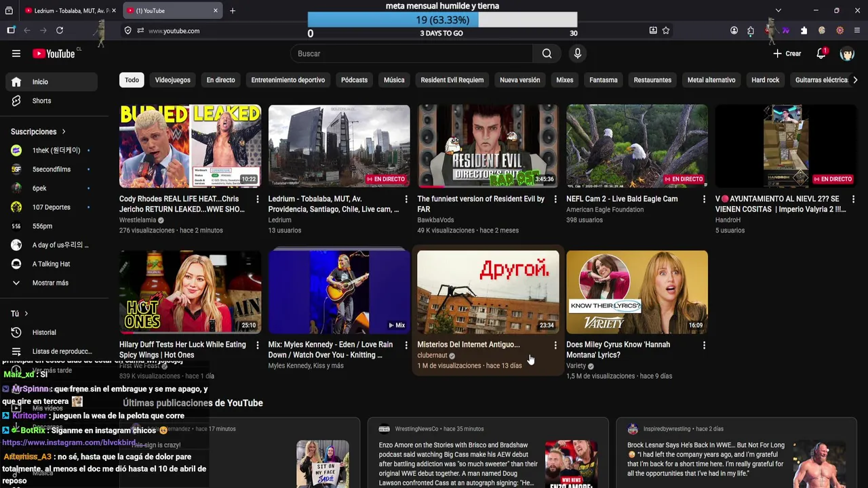This screenshot has height=488, width=868.
Task: Open browser extensions puzzle icon
Action: point(804,30)
